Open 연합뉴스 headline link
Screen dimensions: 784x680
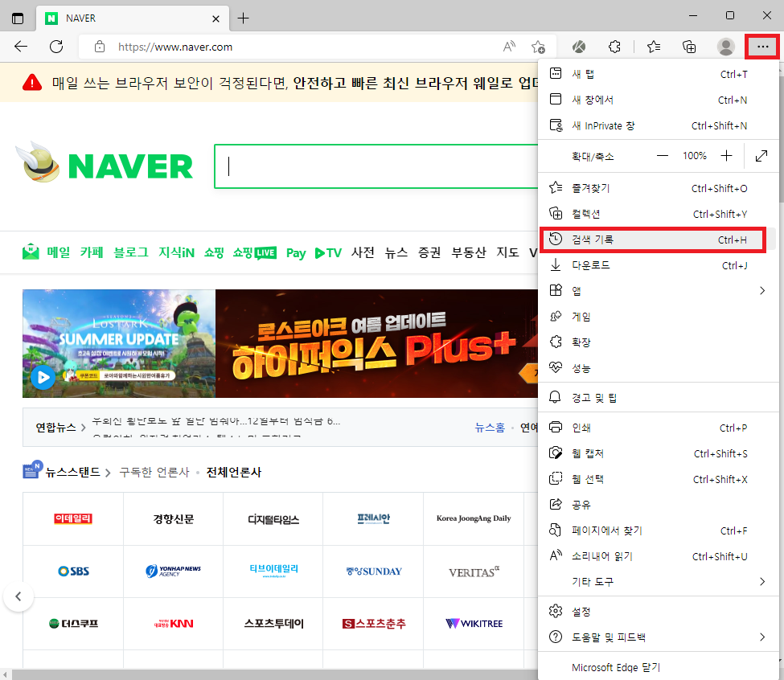(216, 421)
